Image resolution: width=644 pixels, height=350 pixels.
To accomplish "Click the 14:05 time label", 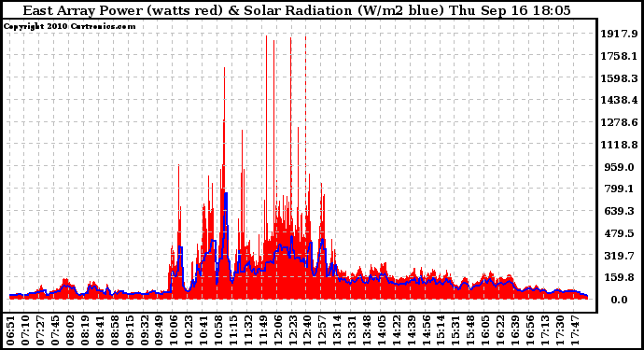I will [x=382, y=329].
